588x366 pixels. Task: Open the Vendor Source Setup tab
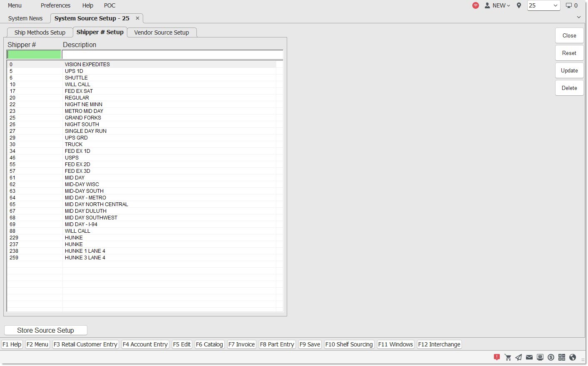[161, 32]
